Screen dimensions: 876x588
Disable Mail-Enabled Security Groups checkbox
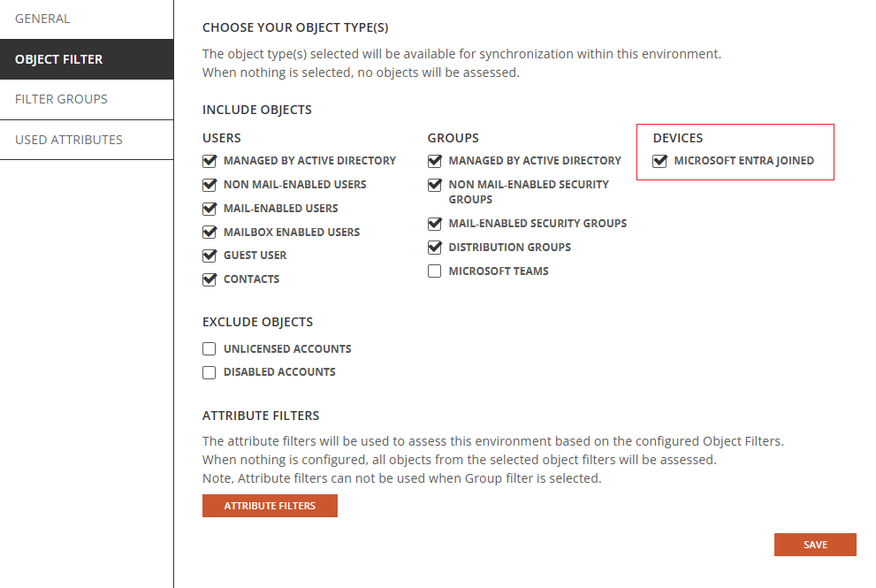click(435, 224)
